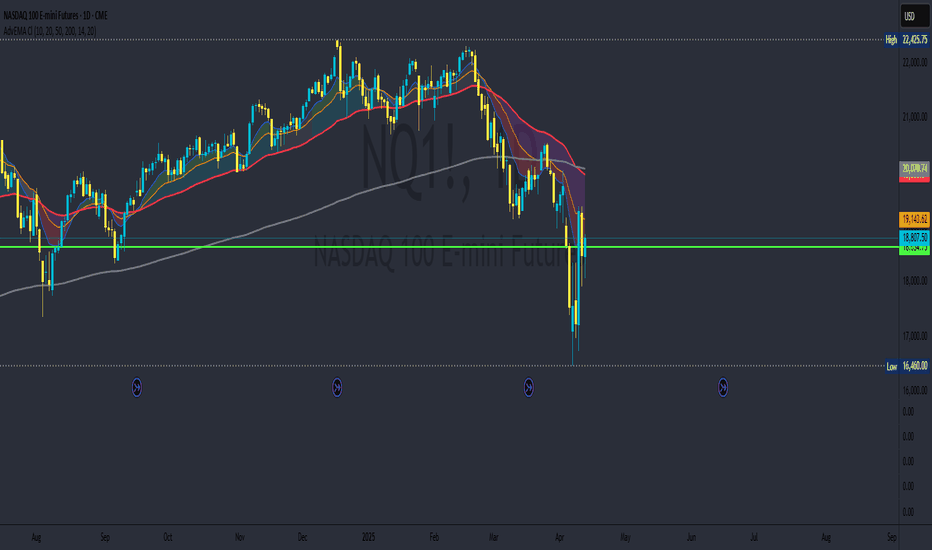The height and width of the screenshot is (550, 932).
Task: Click the event marker icon below March
Action: pyautogui.click(x=528, y=388)
